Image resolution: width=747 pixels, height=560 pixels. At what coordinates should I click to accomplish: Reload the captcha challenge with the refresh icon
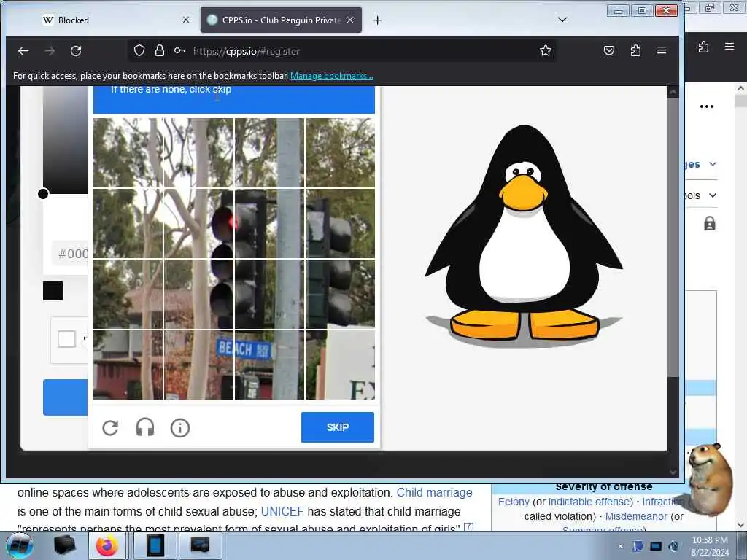pos(110,427)
